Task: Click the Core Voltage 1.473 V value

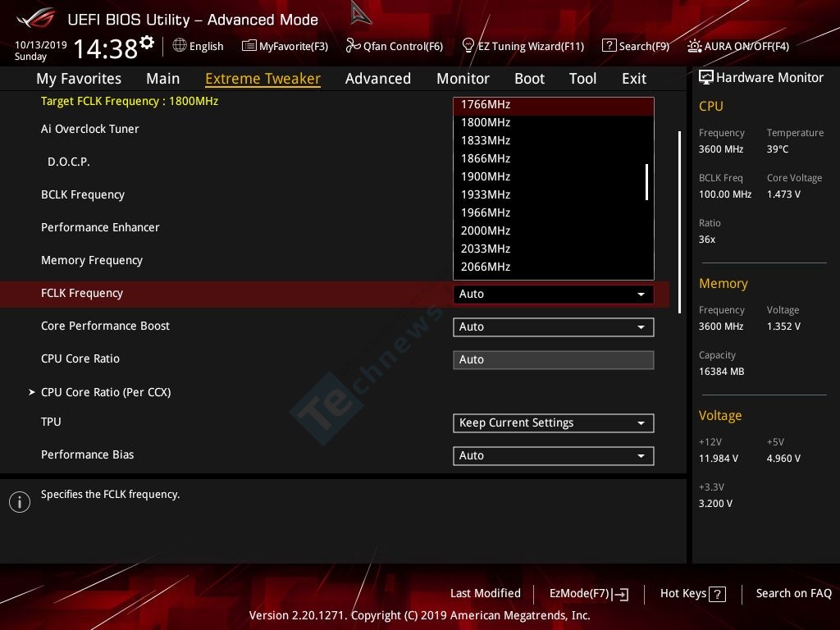Action: click(783, 194)
